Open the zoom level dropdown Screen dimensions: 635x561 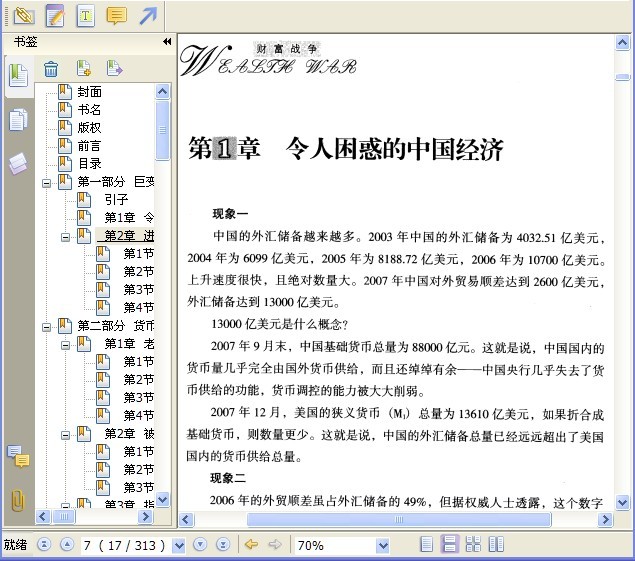[382, 546]
